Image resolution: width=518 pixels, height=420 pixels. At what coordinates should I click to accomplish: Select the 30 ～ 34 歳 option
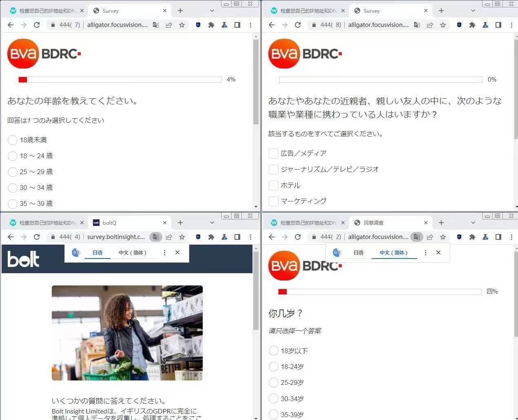click(x=13, y=188)
